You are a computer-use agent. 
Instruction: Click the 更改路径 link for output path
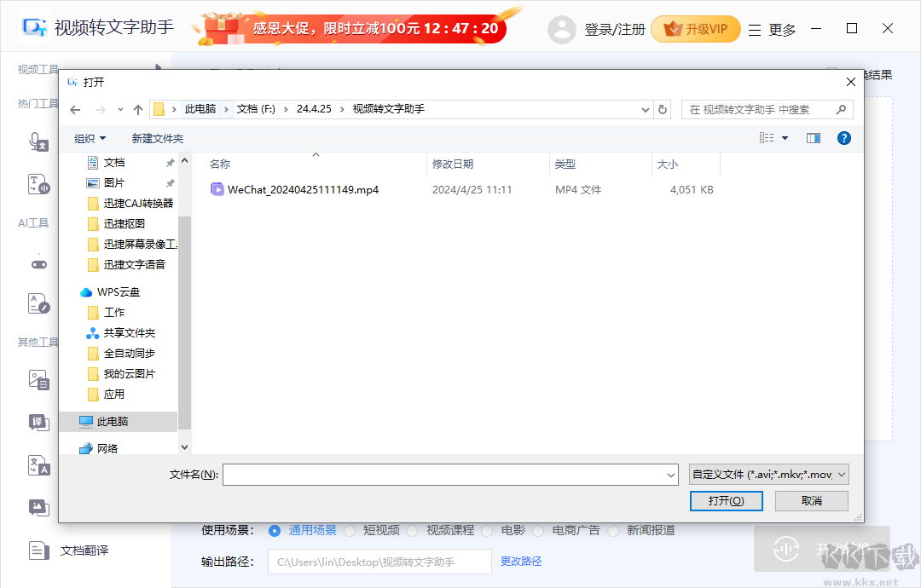(x=519, y=561)
